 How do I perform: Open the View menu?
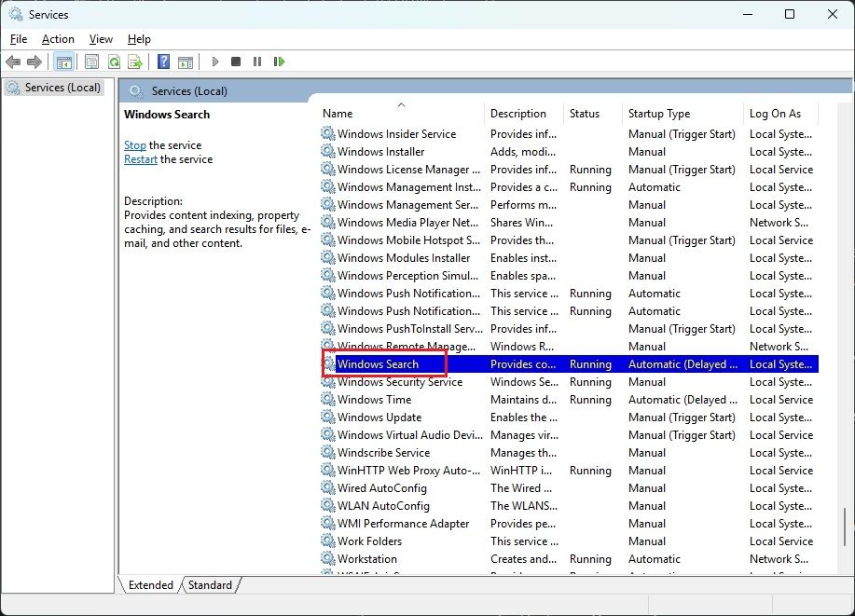[101, 39]
